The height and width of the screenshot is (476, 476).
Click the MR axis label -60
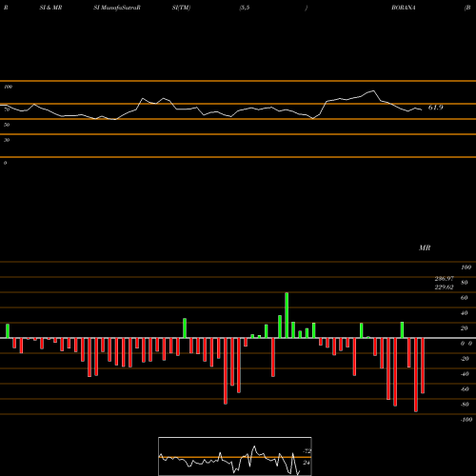click(x=465, y=389)
